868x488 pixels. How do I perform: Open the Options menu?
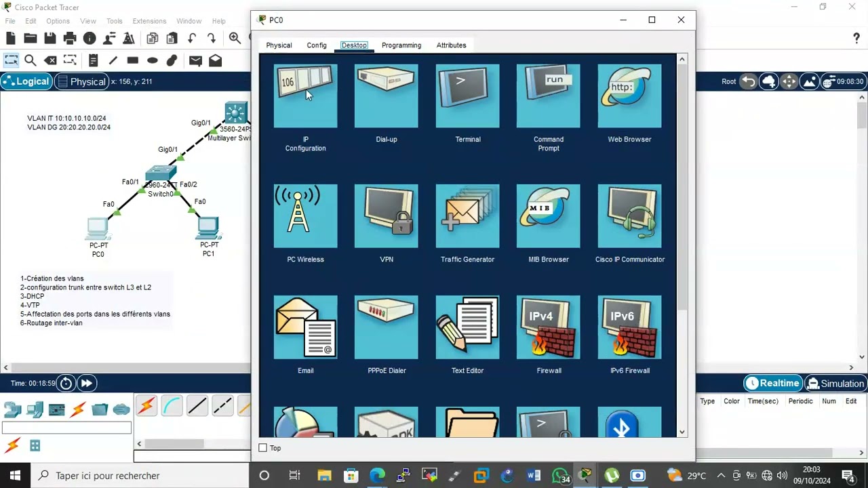(x=58, y=21)
